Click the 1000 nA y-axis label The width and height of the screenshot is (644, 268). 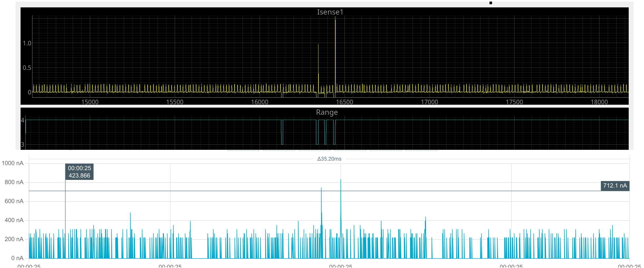click(x=13, y=163)
